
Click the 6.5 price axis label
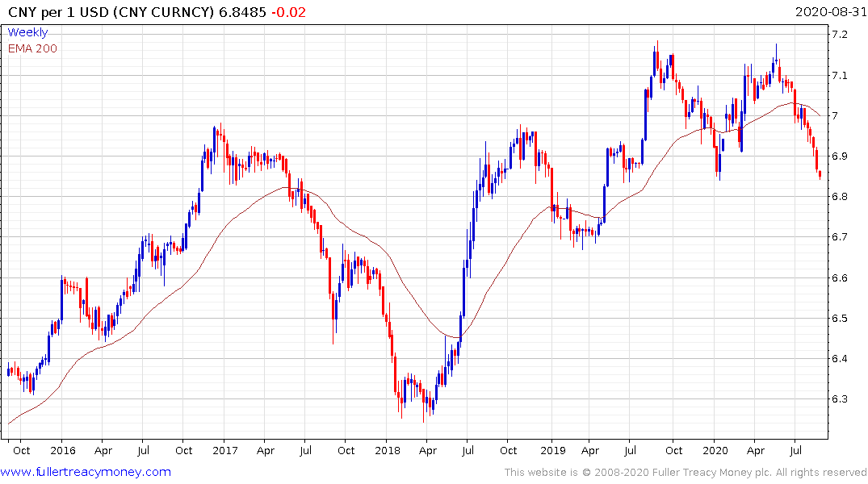pyautogui.click(x=839, y=318)
